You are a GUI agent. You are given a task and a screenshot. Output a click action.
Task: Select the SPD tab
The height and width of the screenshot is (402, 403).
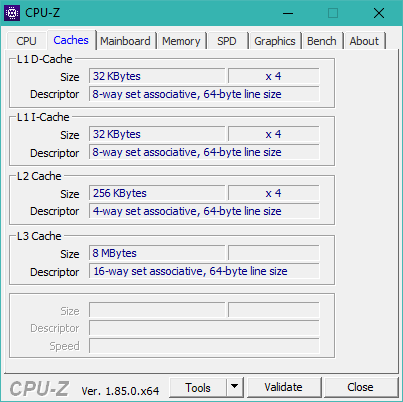point(227,41)
